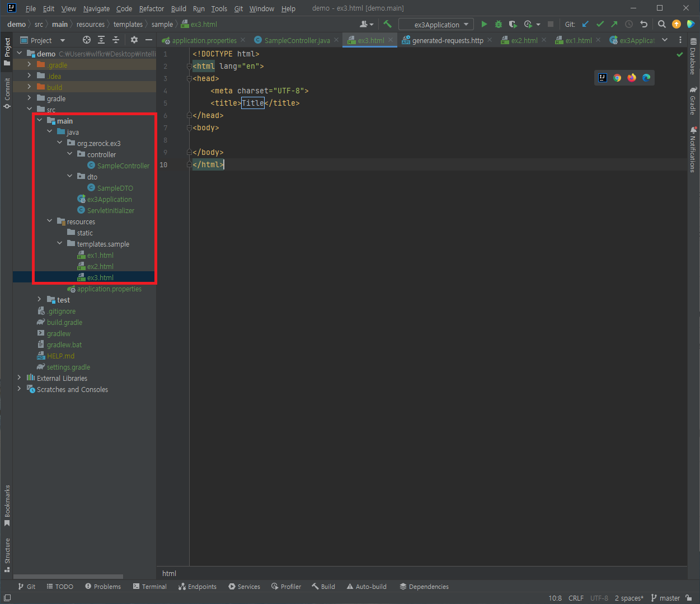700x604 pixels.
Task: Open the Gradle tool window
Action: [693, 100]
